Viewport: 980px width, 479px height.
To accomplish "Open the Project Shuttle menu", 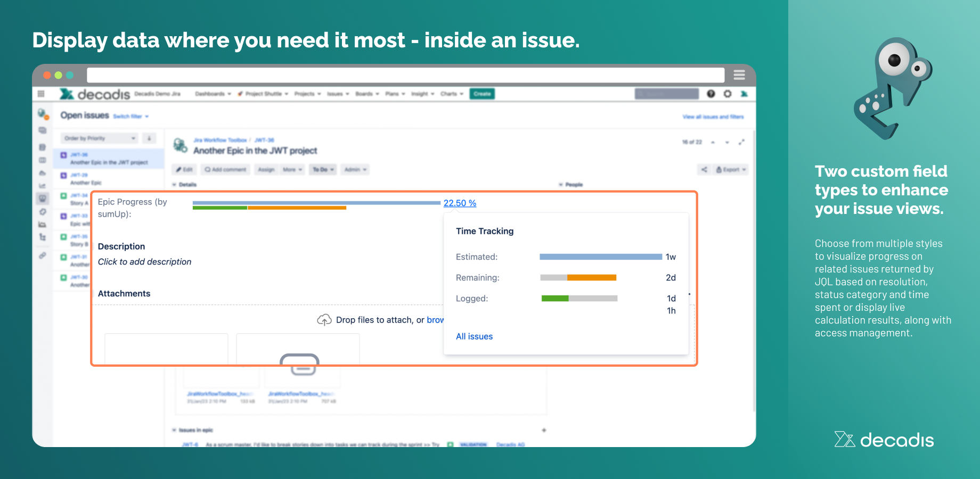I will tap(263, 94).
